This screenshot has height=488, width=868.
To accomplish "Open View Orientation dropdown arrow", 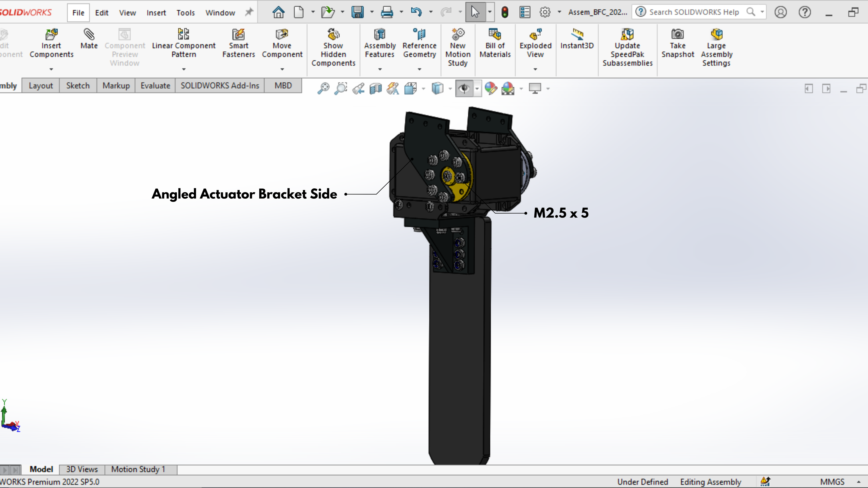I will pos(424,89).
